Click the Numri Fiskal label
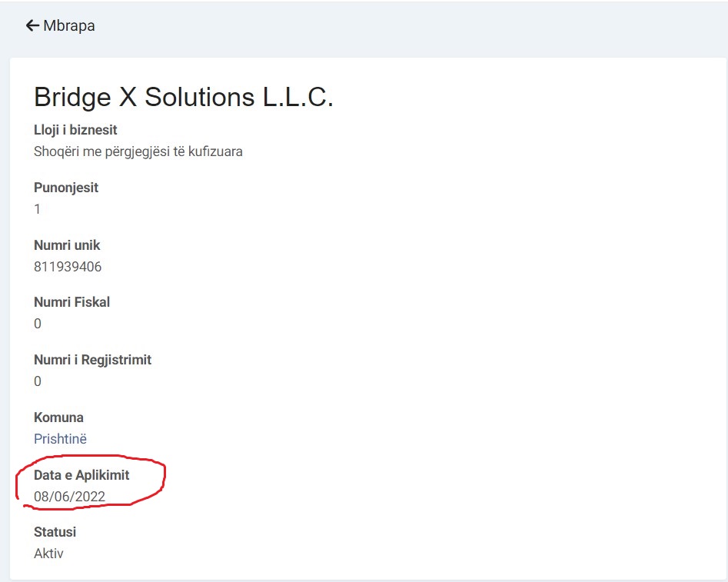 (72, 302)
